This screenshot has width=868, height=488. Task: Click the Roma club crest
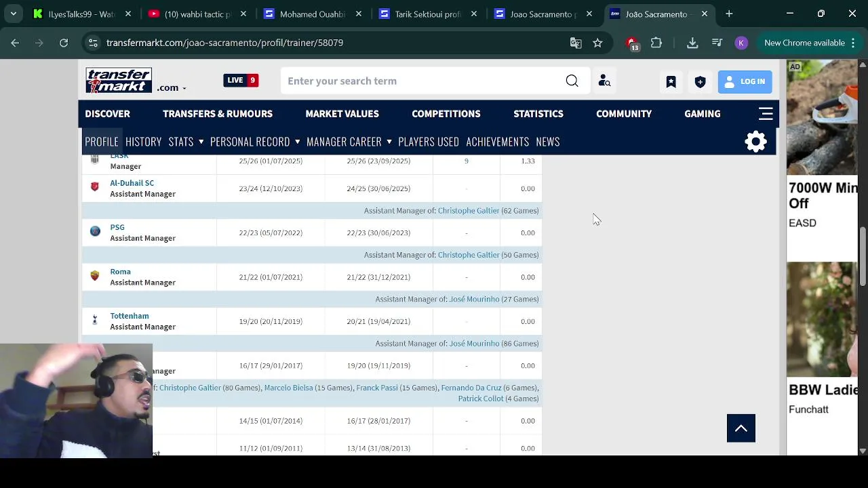click(x=95, y=276)
